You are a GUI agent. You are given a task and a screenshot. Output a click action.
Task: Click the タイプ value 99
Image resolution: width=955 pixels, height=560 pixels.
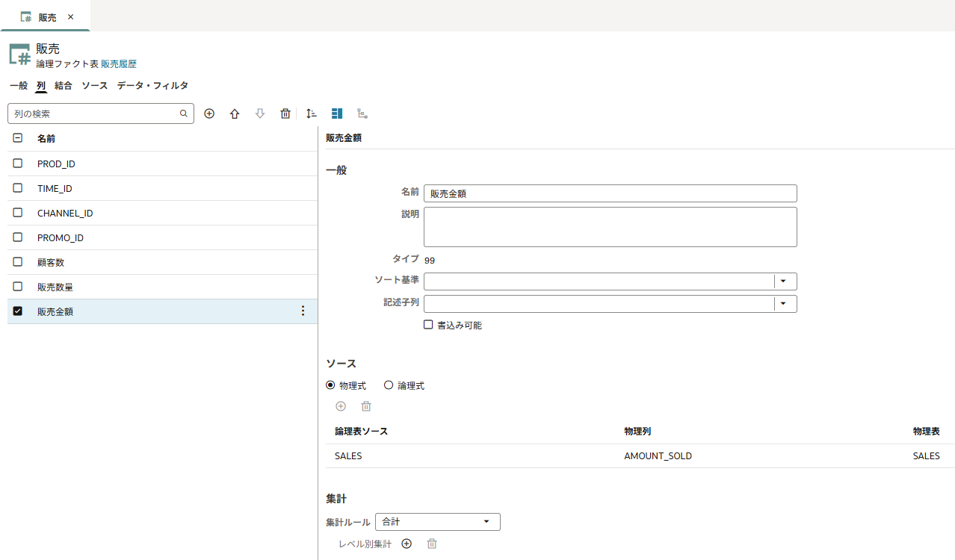tap(430, 261)
